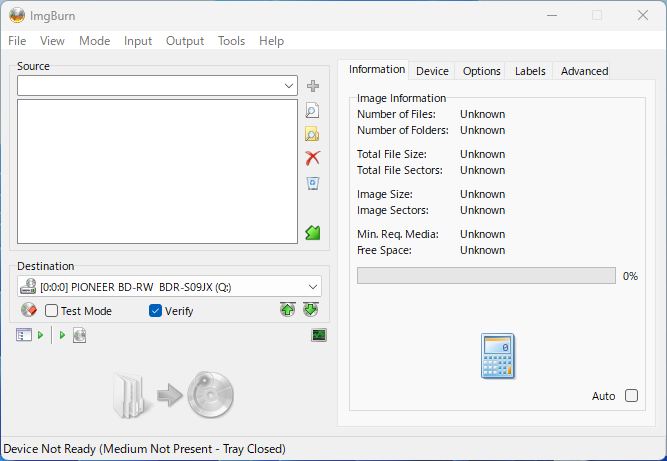Click the green down arrow load tray icon
The image size is (667, 461).
click(x=311, y=310)
